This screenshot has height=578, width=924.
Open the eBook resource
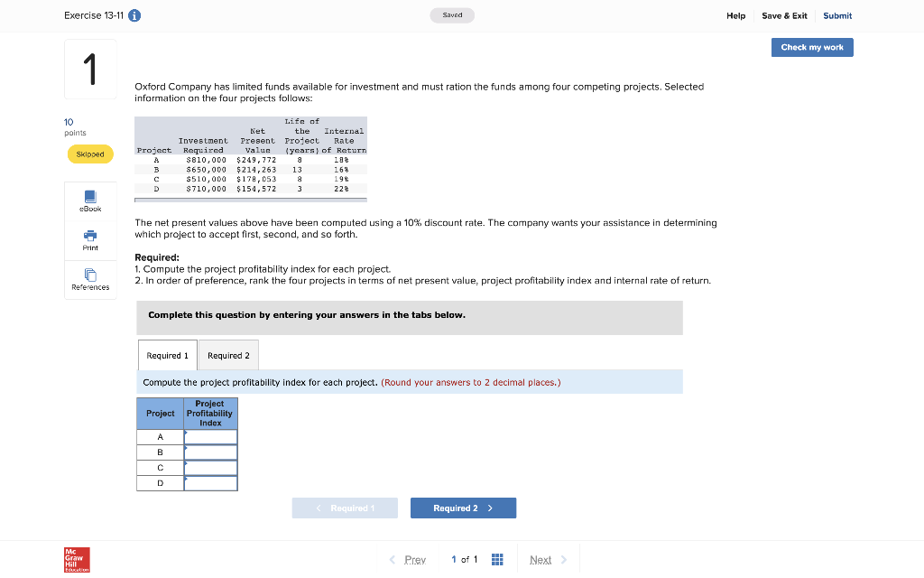(x=90, y=201)
